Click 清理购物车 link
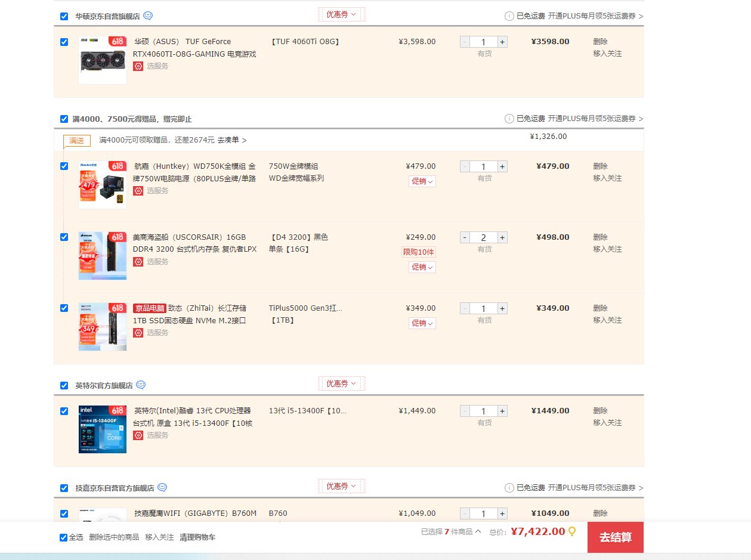 coord(197,537)
